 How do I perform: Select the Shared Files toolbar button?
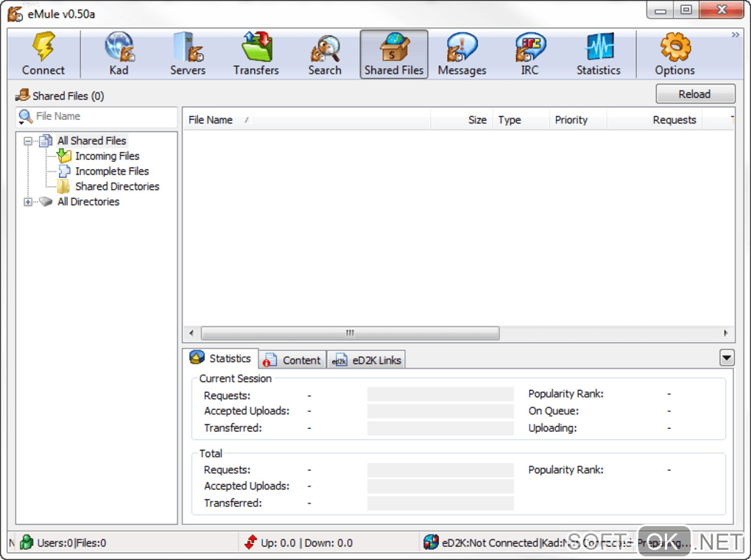tap(394, 54)
